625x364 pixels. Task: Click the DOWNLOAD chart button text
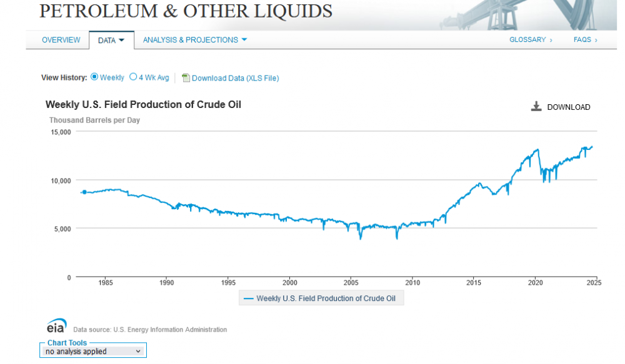click(x=568, y=107)
